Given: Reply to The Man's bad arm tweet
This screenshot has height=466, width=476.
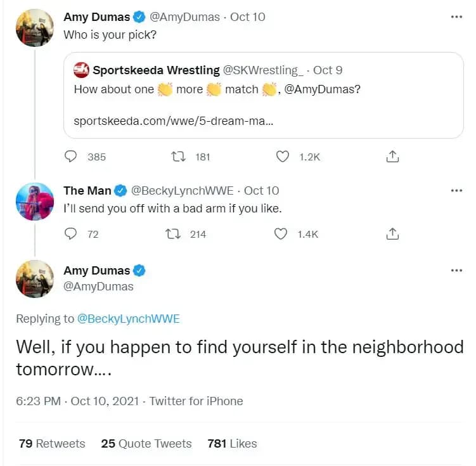Looking at the screenshot, I should [71, 234].
